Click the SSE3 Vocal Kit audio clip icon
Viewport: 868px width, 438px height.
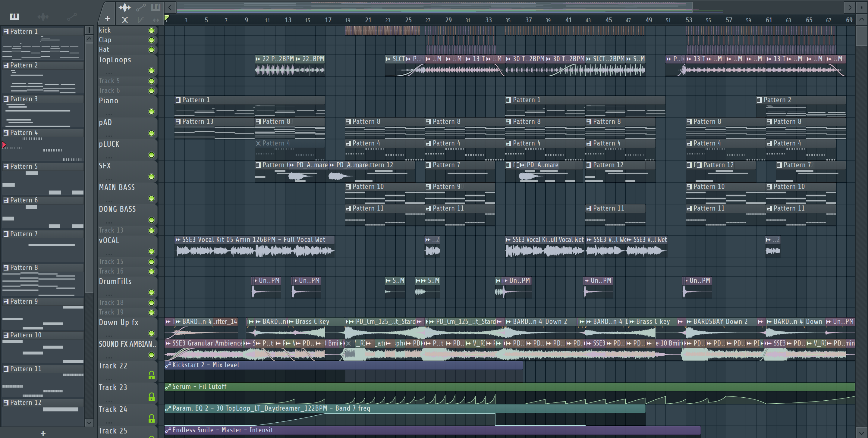click(x=178, y=240)
